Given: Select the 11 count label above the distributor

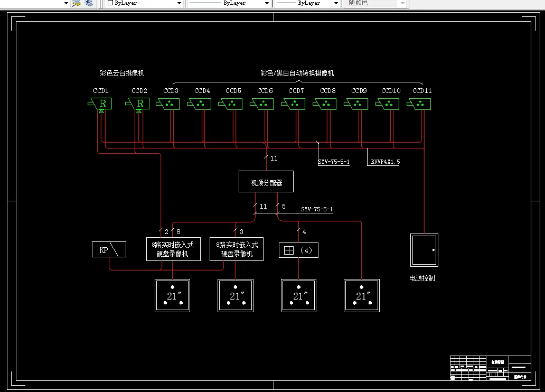Looking at the screenshot, I should [274, 158].
